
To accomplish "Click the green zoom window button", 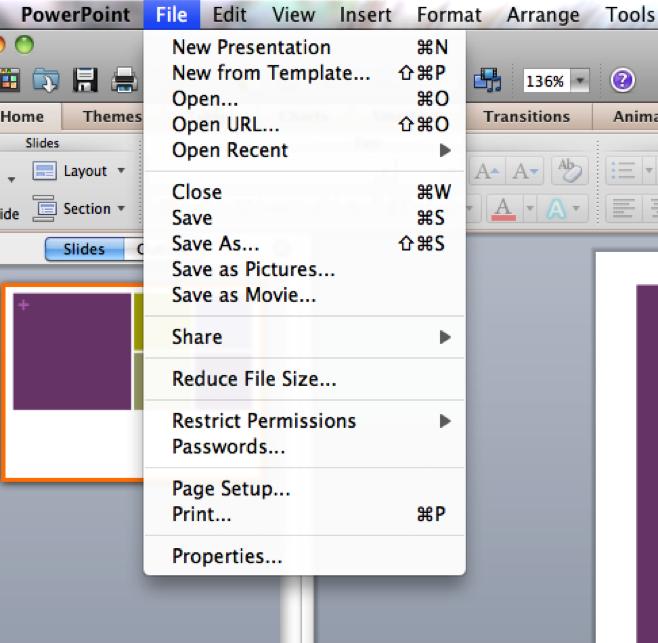I will coord(24,44).
